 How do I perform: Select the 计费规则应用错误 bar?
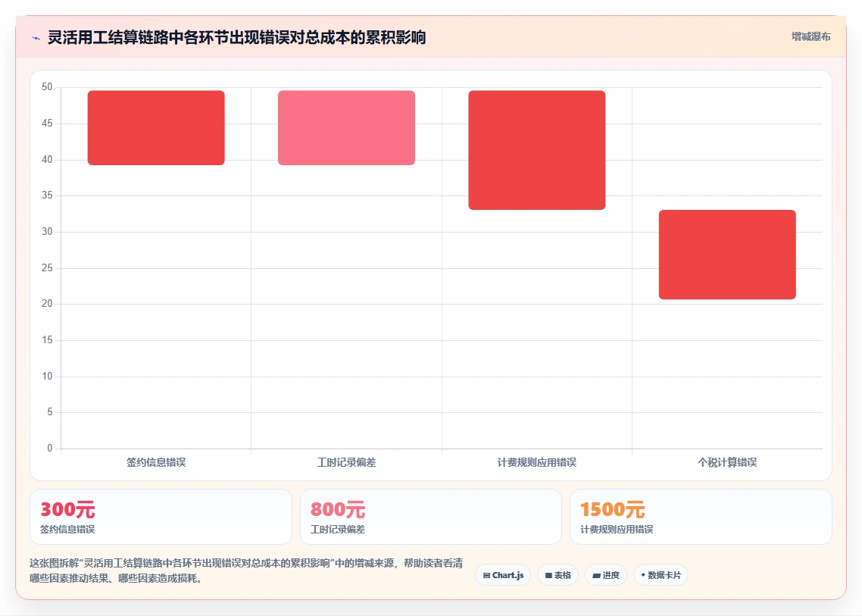tap(536, 150)
